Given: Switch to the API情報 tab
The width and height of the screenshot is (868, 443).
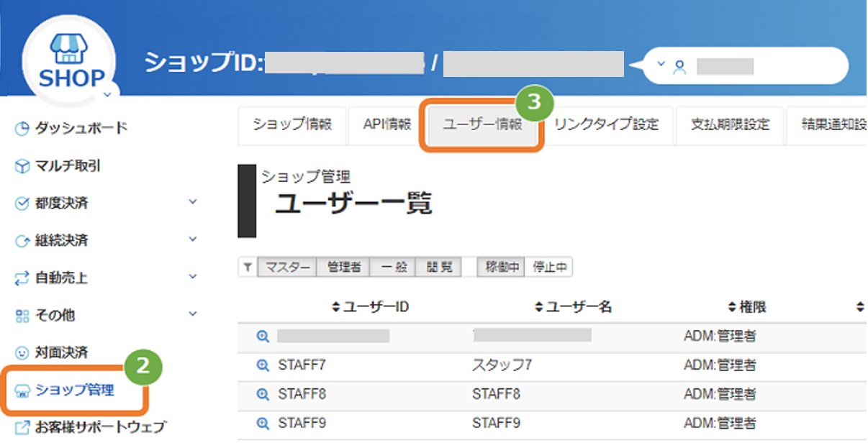Looking at the screenshot, I should (387, 124).
